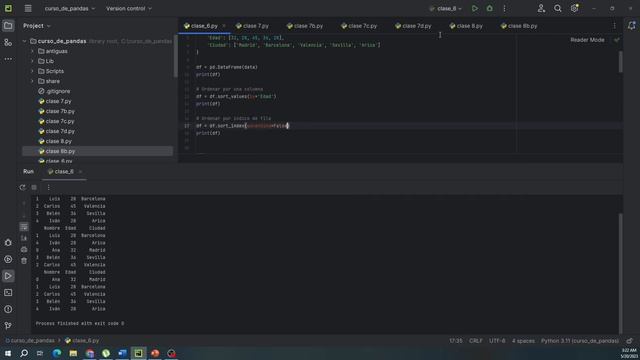Screen dimensions: 640x360
Task: Open Windows Start menu
Action: 8,353
